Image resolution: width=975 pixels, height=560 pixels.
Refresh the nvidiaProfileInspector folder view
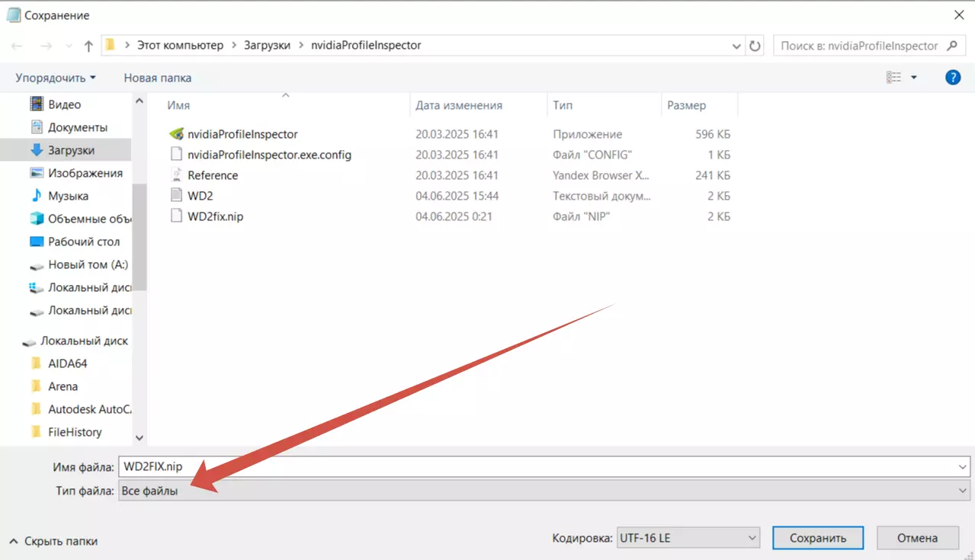point(755,46)
